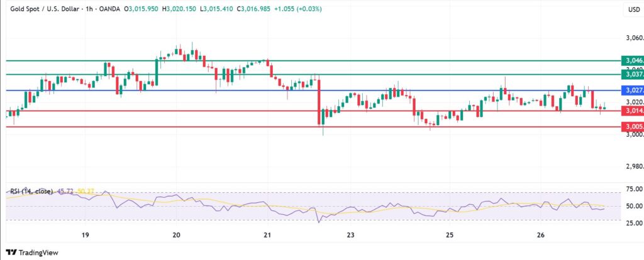Click date 20 on the time axis
The width and height of the screenshot is (644, 260).
coord(176,234)
